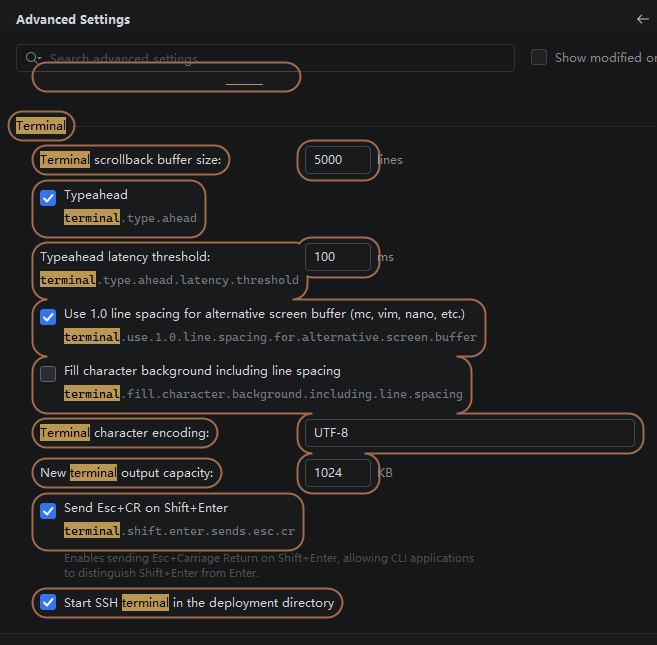657x645 pixels.
Task: Click New terminal output capacity label
Action: coord(127,473)
